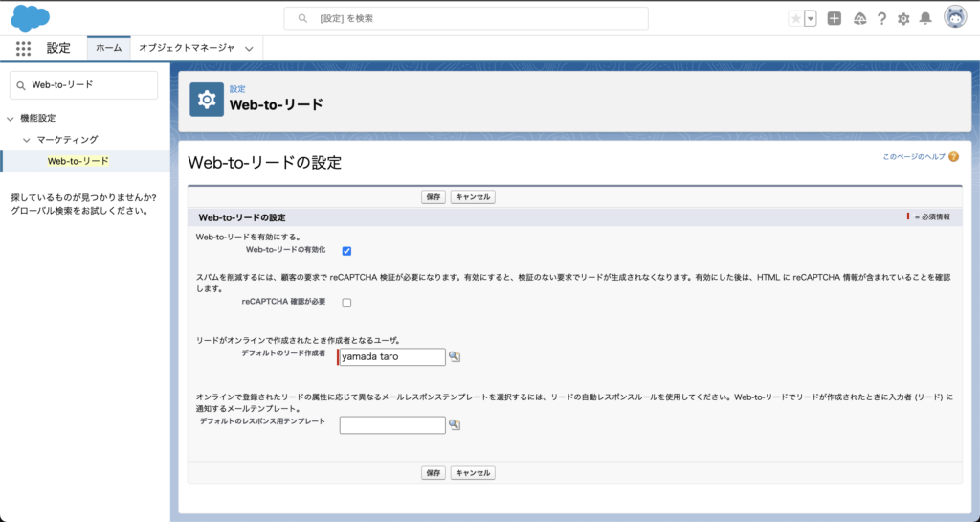Open lookup icon for デフォルトのレスポンス用テンプレート
The image size is (980, 522).
coord(455,425)
